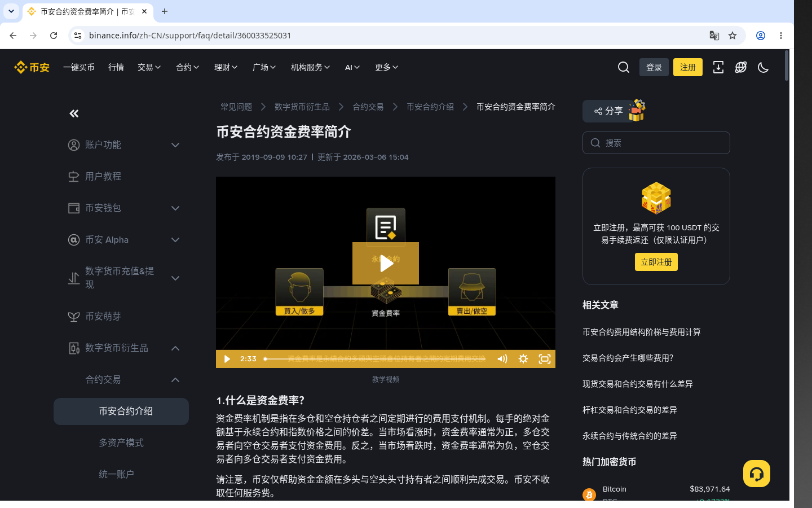Click the 立即注册 promo button
The image size is (812, 508).
pyautogui.click(x=656, y=262)
